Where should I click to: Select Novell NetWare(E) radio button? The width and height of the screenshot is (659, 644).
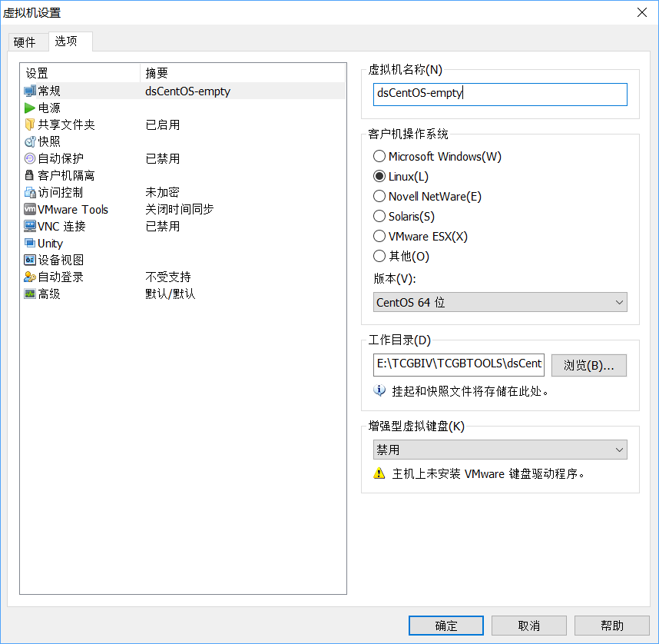pos(379,197)
